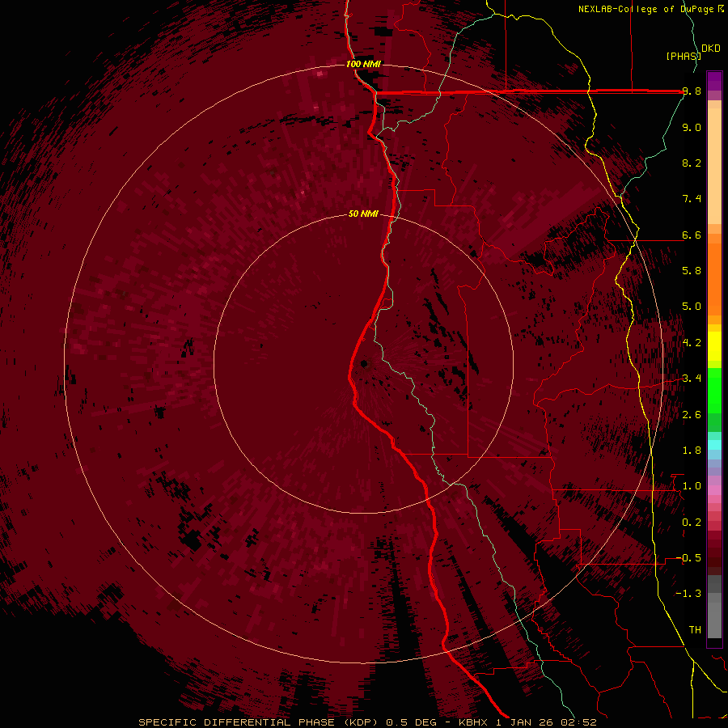Click the 4.2 value on color scale
The height and width of the screenshot is (728, 728).
pos(692,343)
